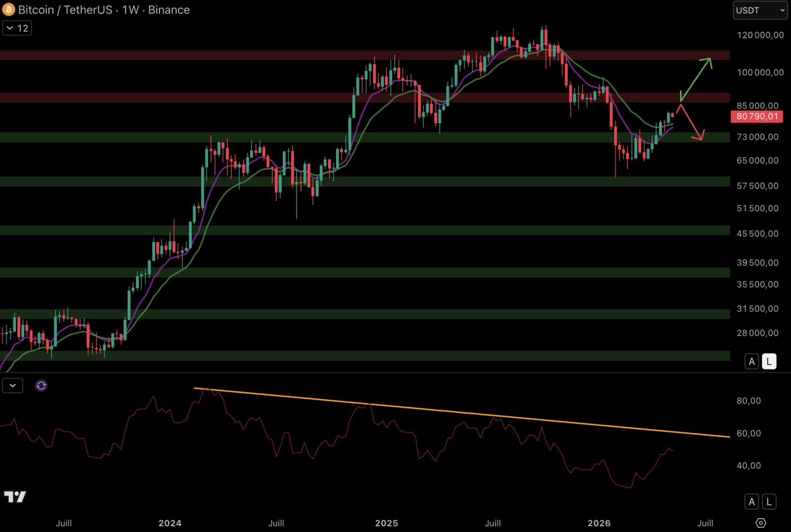Click the 2026 time axis label
Screen dimensions: 791x532
tap(599, 523)
